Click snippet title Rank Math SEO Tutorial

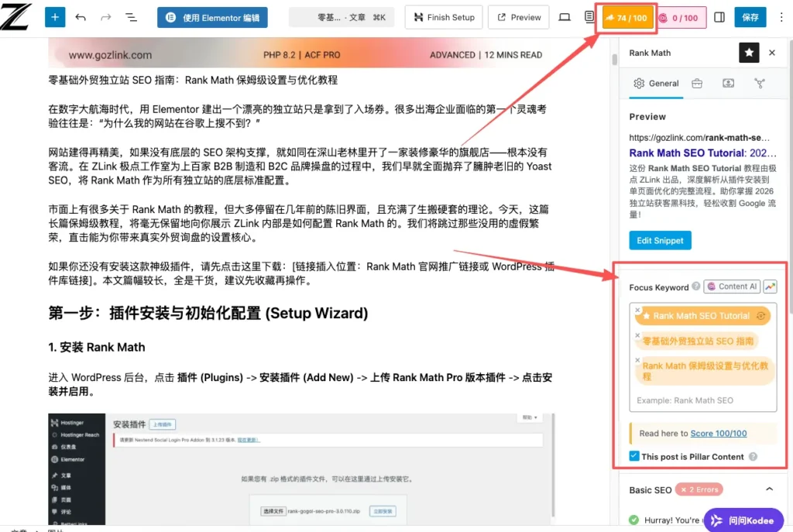[x=702, y=153]
